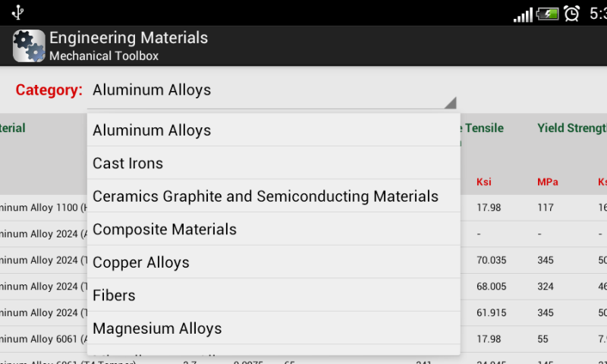Viewport: 607px width, 364px height.
Task: Tap the 70.035 Ksi table cell
Action: pyautogui.click(x=491, y=260)
